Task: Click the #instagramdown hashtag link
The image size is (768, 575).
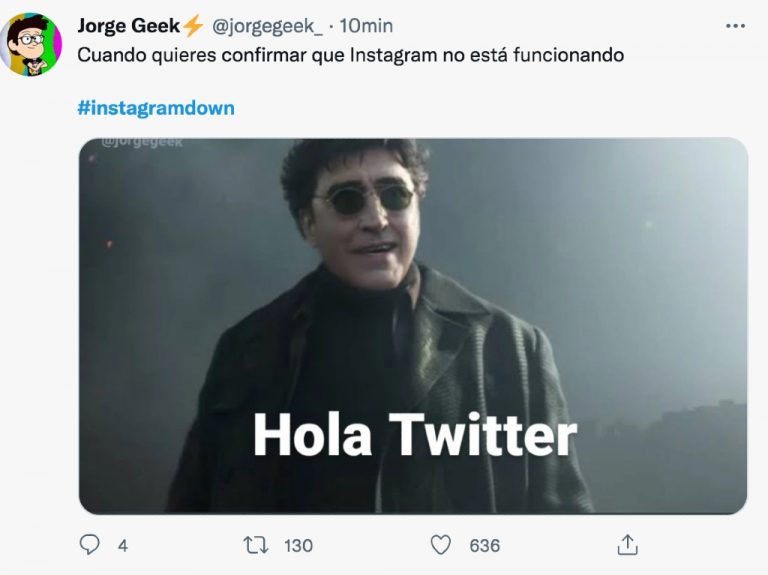Action: tap(156, 108)
